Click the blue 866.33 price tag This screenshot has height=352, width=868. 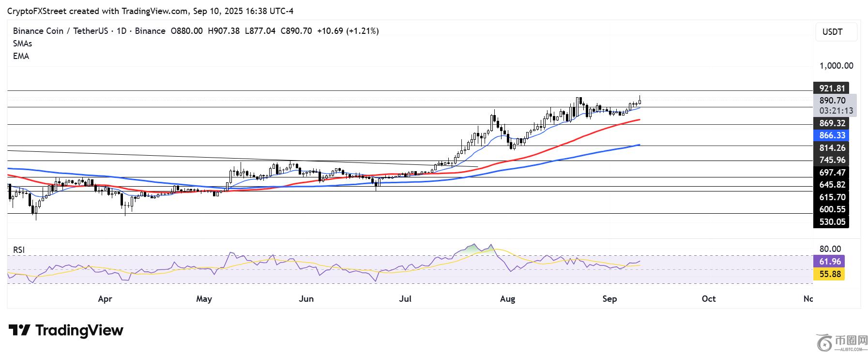click(832, 136)
